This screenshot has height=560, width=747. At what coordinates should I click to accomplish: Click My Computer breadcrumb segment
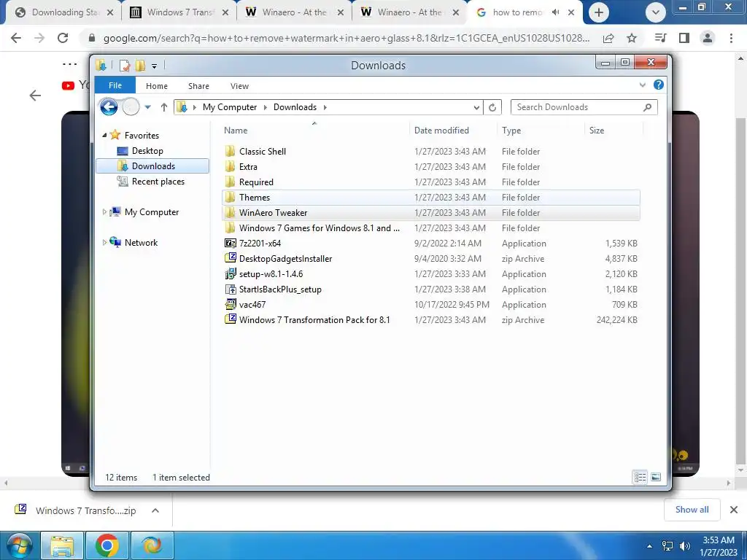230,107
